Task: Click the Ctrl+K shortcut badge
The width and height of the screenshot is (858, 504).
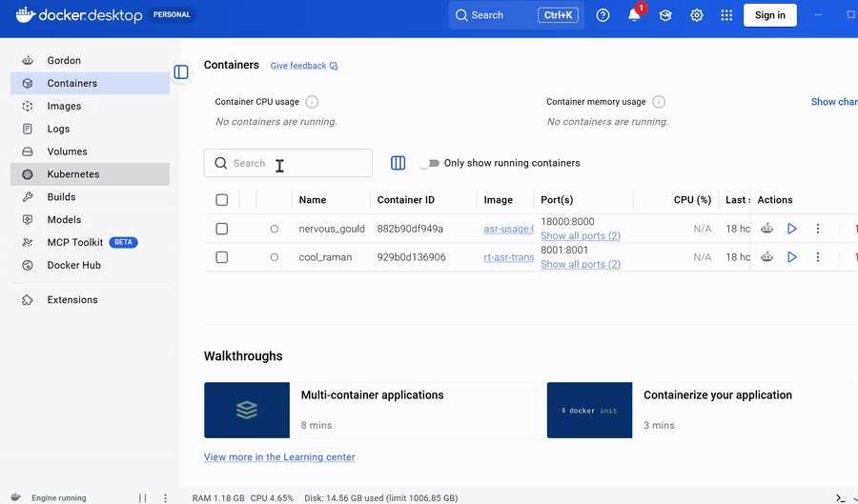Action: coord(558,15)
